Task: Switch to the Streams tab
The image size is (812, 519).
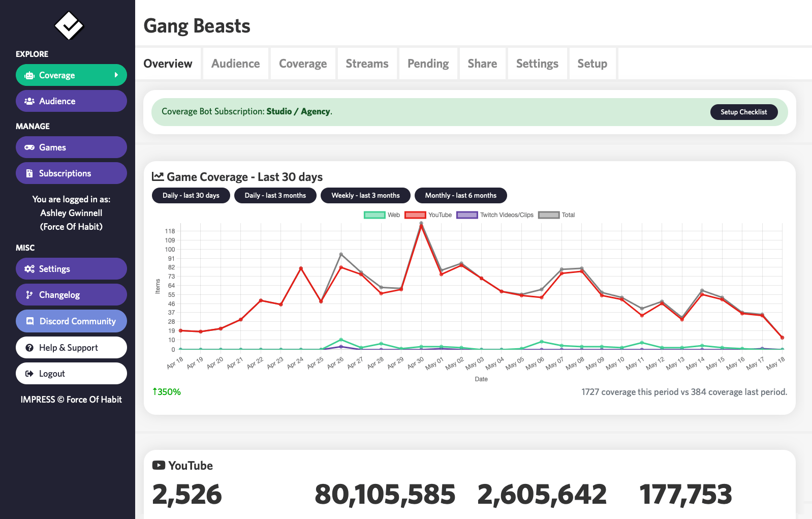Action: pos(367,64)
